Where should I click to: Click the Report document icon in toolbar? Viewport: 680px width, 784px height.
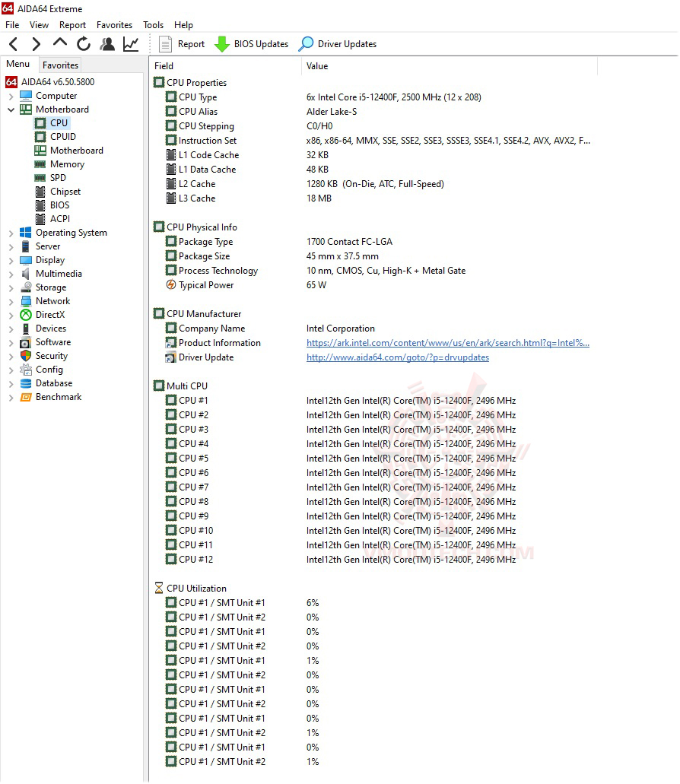165,44
